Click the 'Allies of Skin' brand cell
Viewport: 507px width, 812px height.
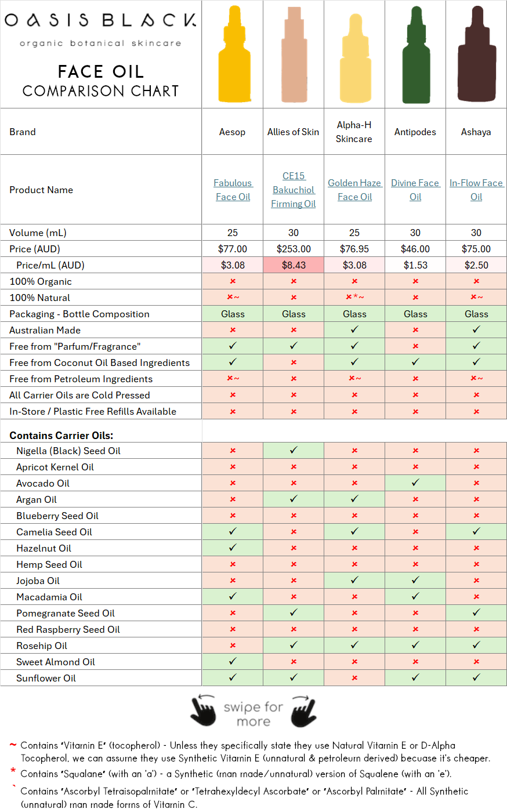click(x=294, y=132)
